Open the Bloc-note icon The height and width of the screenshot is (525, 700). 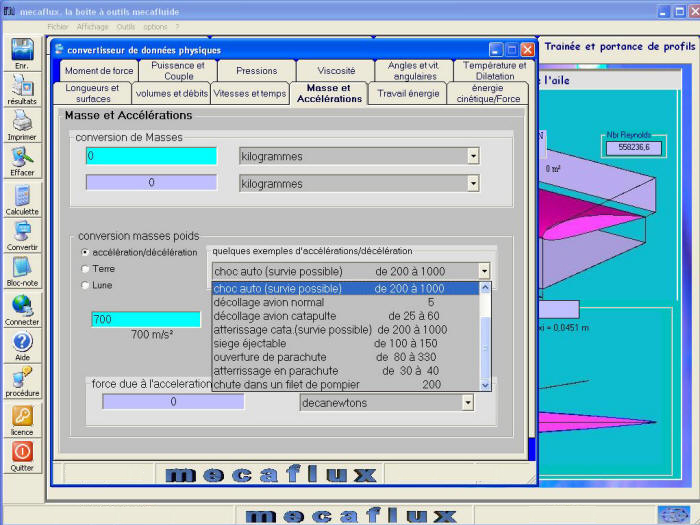click(x=22, y=270)
